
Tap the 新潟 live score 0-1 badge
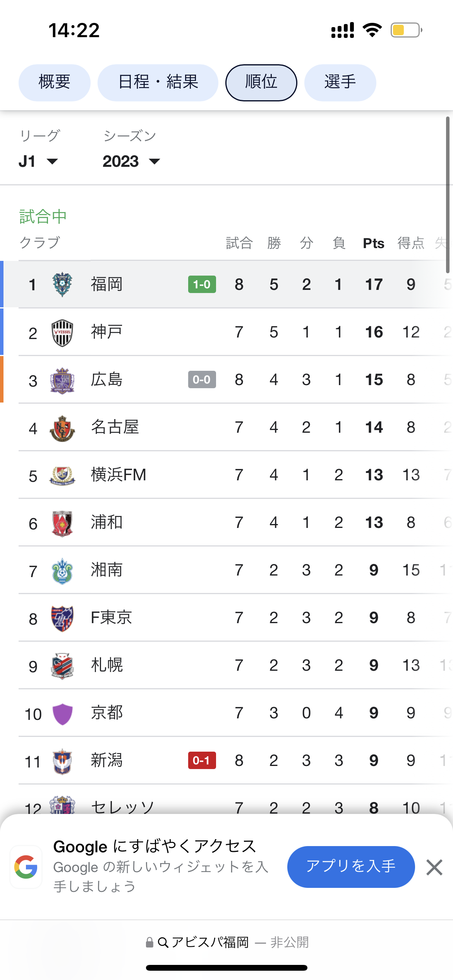point(202,761)
